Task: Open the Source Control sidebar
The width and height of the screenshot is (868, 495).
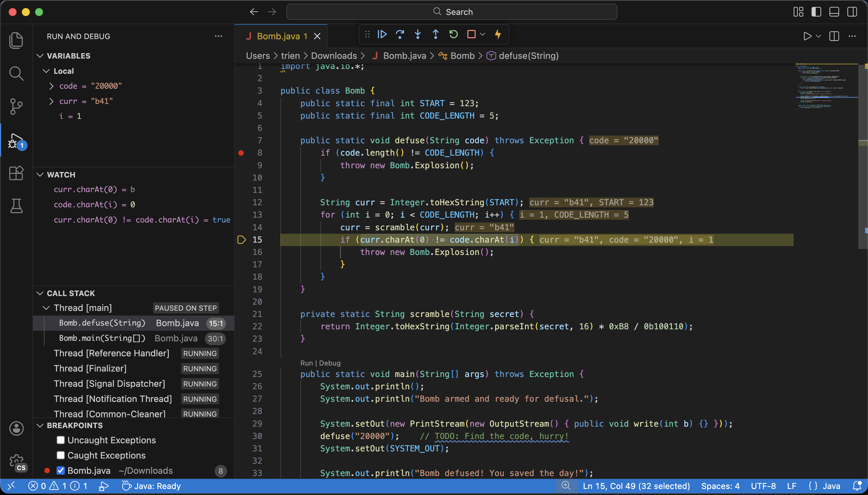Action: coord(16,107)
